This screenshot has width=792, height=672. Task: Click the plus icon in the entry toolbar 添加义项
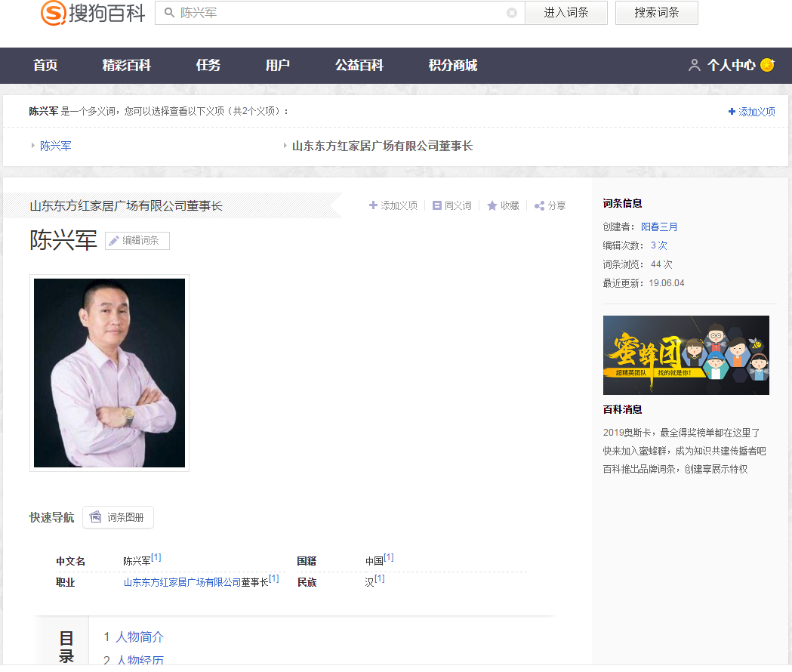373,205
